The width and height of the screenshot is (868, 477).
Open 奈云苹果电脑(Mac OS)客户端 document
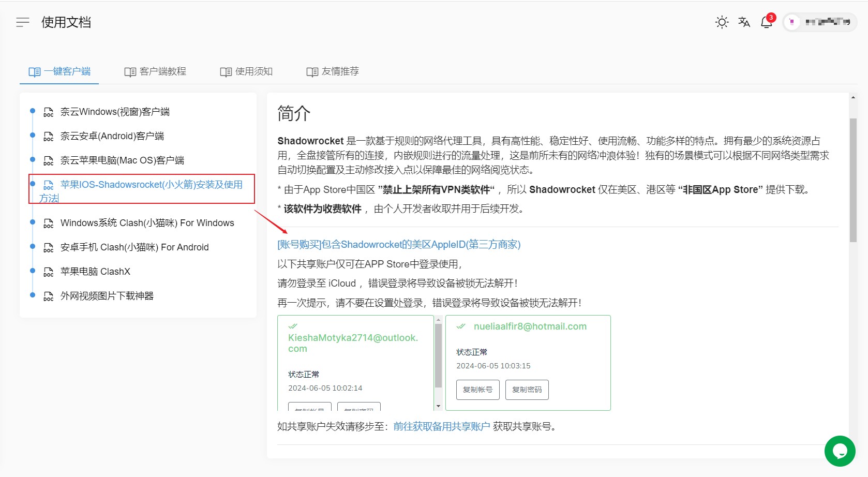(122, 160)
